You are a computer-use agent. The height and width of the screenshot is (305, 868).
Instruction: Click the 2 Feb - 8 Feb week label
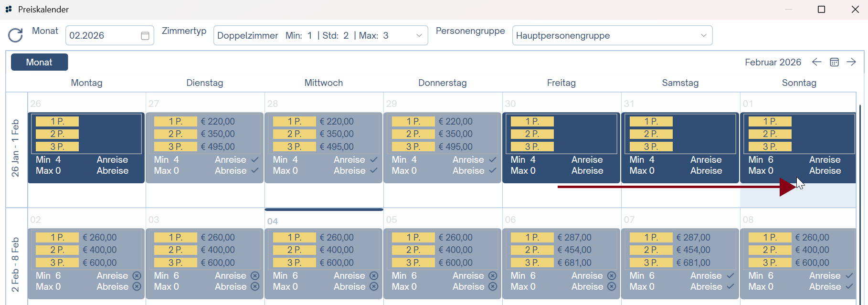coord(15,264)
